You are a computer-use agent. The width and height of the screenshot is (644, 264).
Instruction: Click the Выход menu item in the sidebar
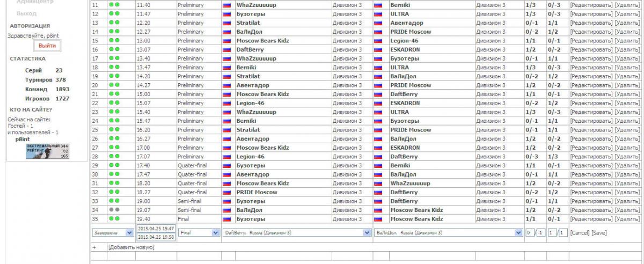(27, 13)
